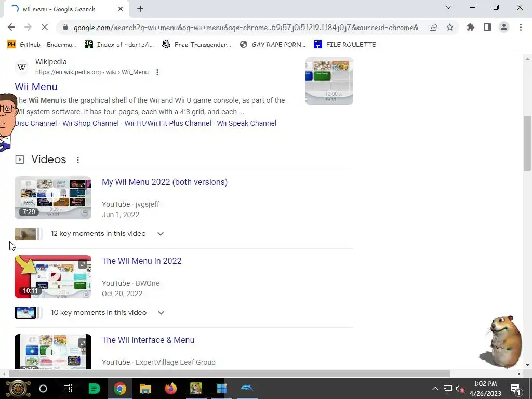
Task: Close the wii menu search tab
Action: point(121,9)
